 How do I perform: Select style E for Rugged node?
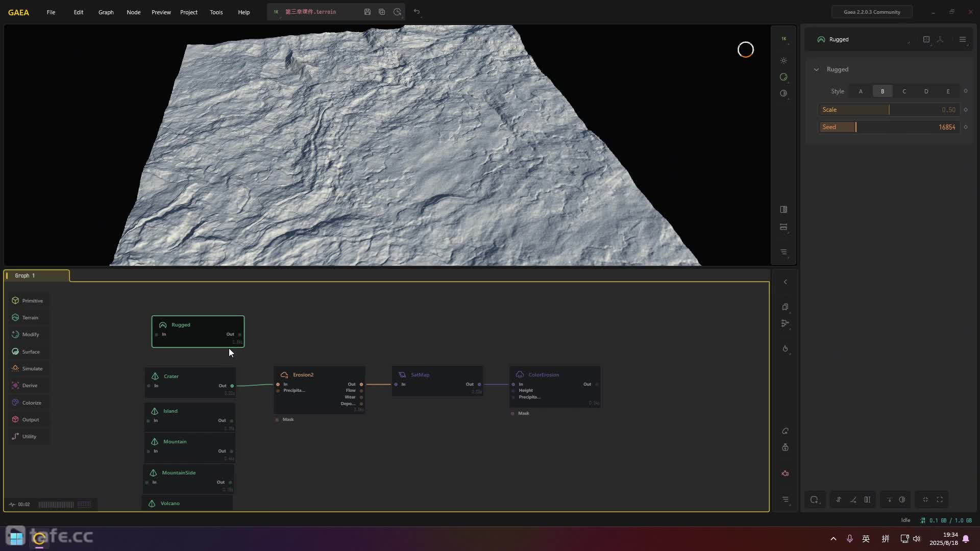coord(948,91)
